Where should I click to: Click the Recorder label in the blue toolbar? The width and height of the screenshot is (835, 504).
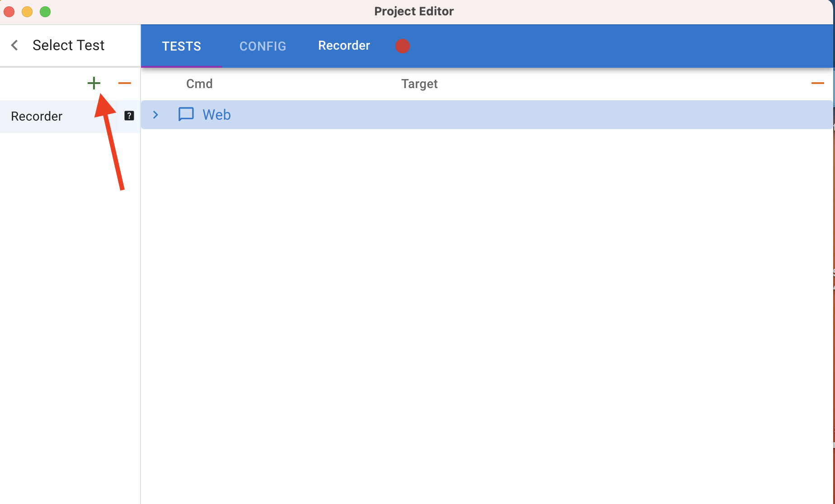coord(344,46)
